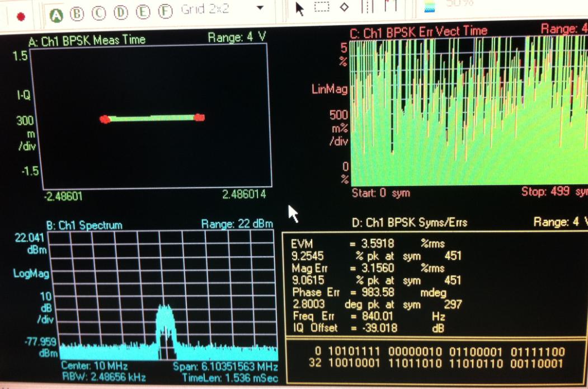Click the '5 %' top scale in trace C
The image size is (588, 389).
tap(344, 54)
